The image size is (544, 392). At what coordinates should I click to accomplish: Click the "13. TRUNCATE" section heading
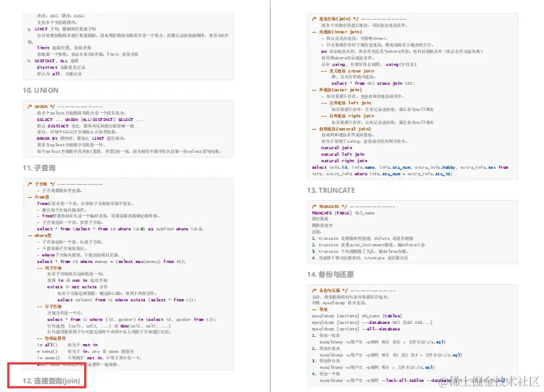pyautogui.click(x=331, y=191)
